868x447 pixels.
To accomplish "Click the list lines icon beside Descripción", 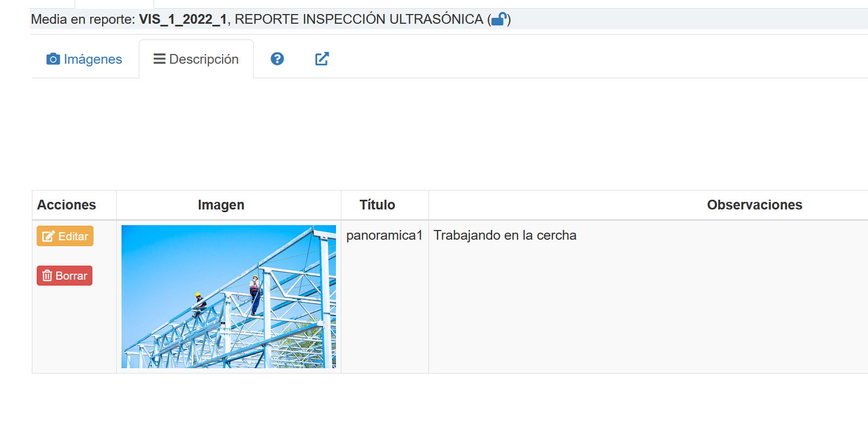I will click(x=159, y=59).
